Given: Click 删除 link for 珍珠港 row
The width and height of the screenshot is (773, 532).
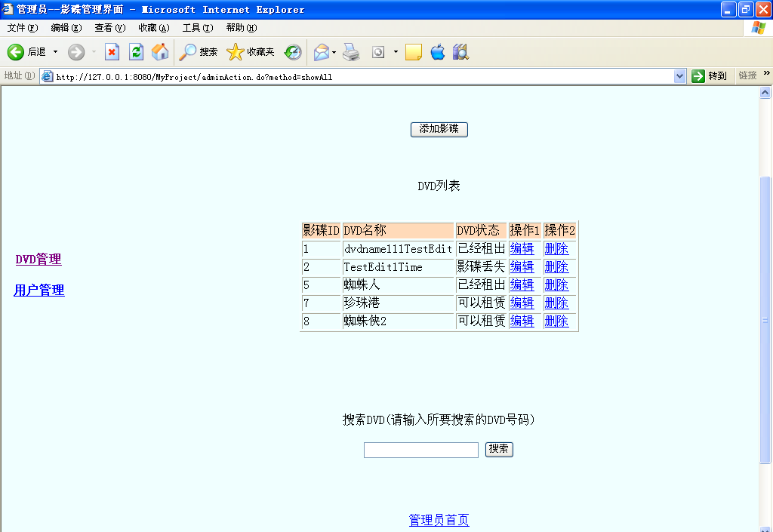Looking at the screenshot, I should click(556, 303).
